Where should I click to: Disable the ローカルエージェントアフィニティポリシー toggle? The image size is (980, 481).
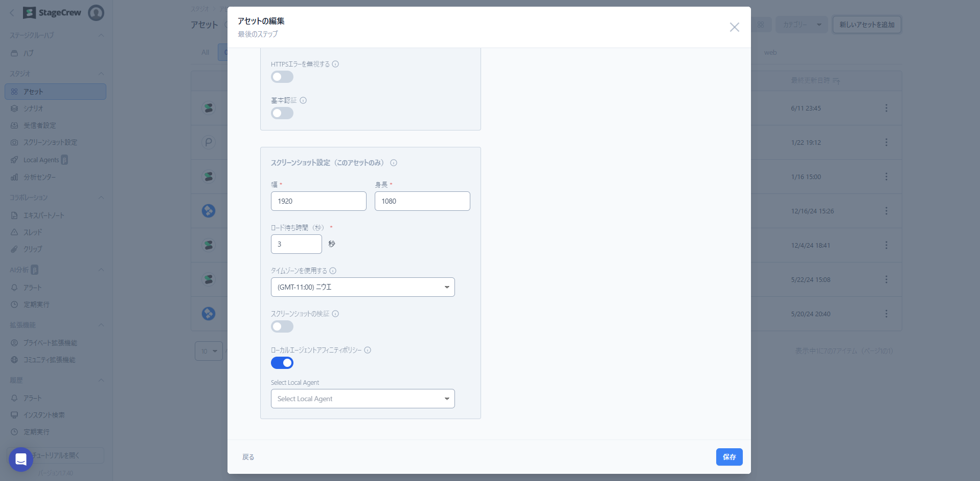[282, 363]
